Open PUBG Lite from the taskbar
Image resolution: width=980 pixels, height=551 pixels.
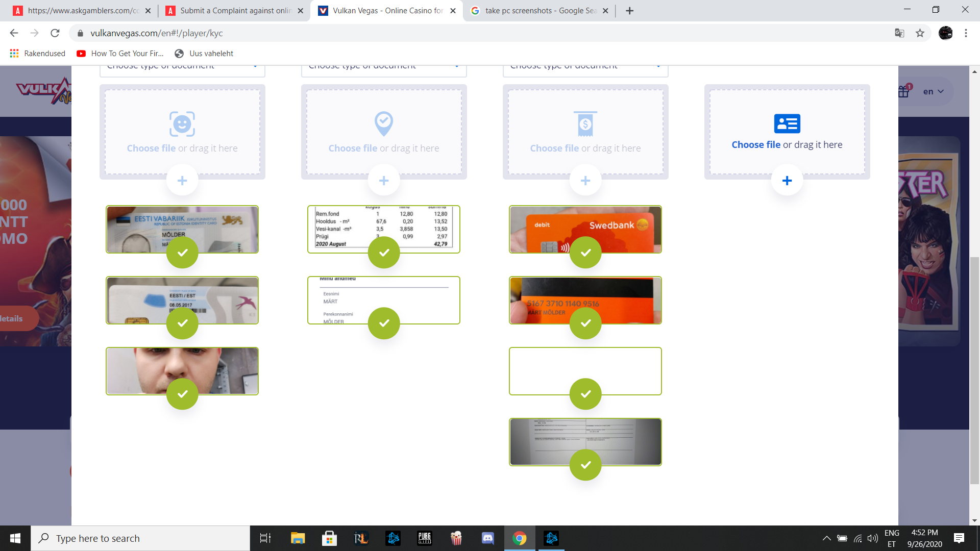click(425, 538)
